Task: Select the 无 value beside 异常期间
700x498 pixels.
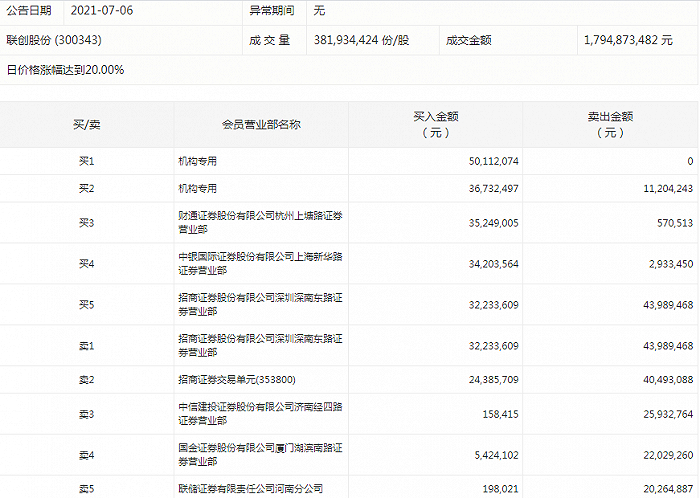Action: point(319,10)
